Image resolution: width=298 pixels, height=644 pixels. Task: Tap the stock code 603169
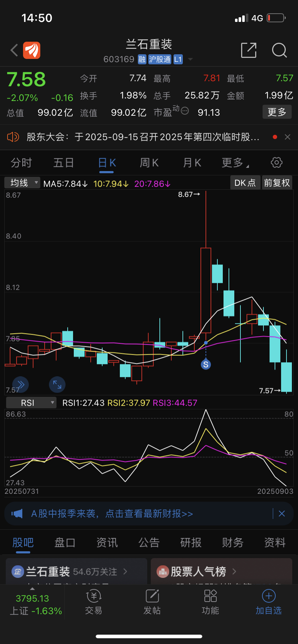pyautogui.click(x=119, y=59)
